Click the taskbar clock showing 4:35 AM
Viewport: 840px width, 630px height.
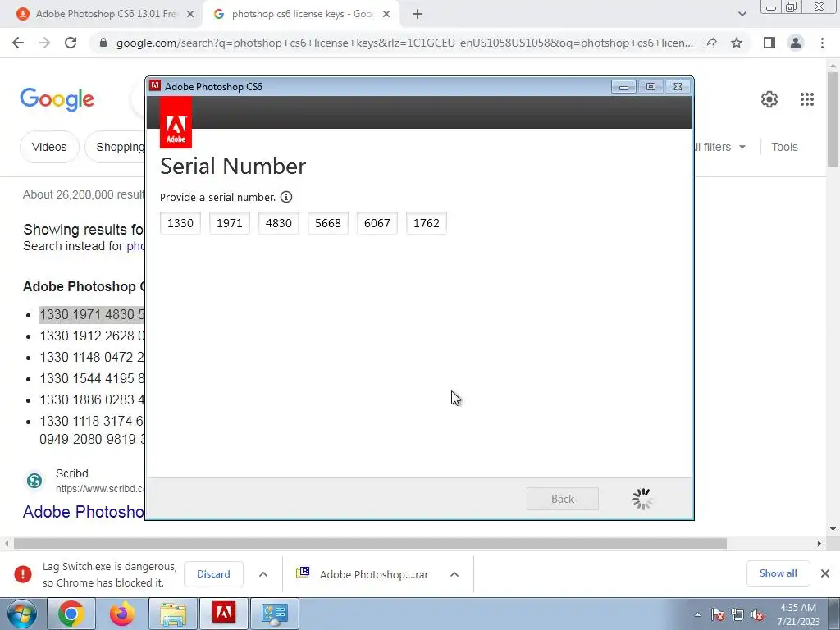(798, 614)
